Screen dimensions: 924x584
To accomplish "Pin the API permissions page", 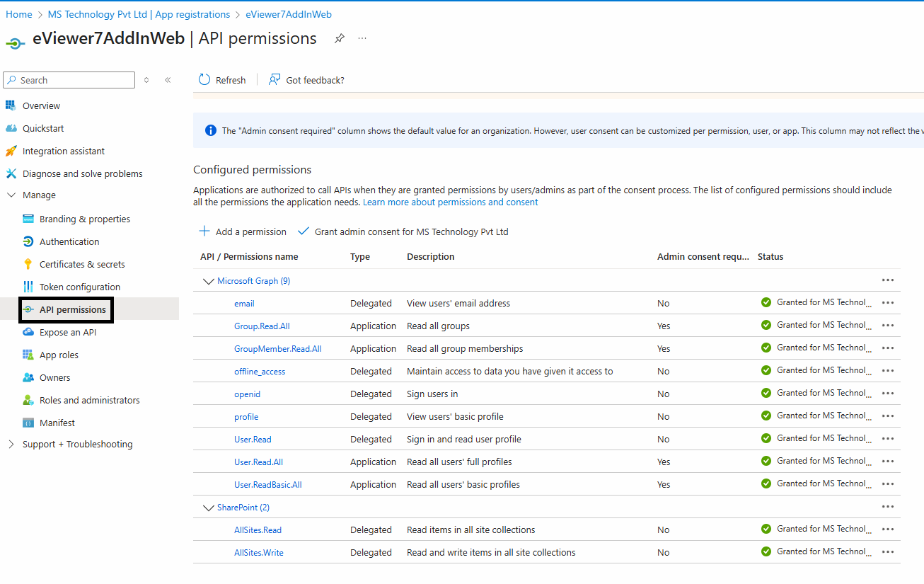I will [x=339, y=39].
